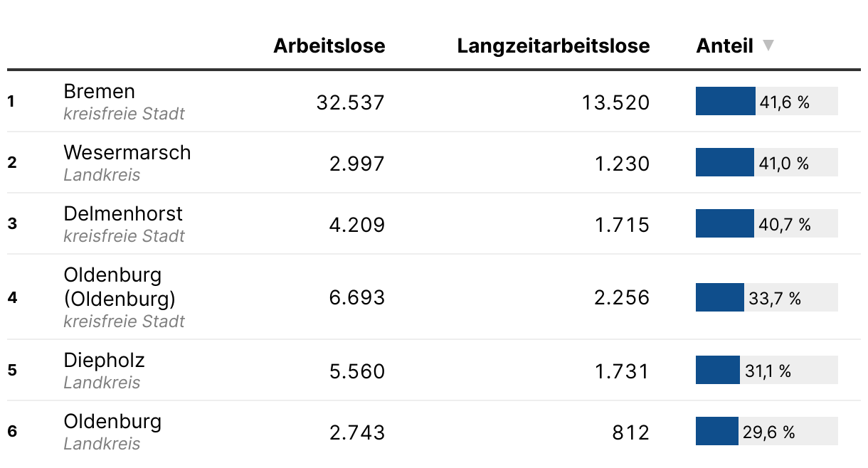Click Delmenhorst in the table
The height and width of the screenshot is (468, 868).
(123, 213)
